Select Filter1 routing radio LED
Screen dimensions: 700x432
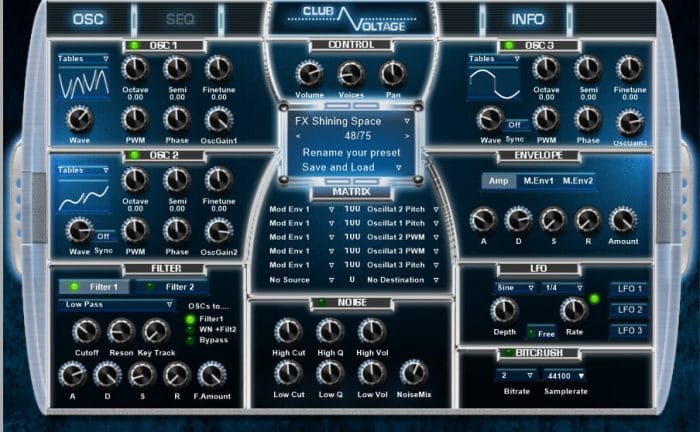pos(191,319)
